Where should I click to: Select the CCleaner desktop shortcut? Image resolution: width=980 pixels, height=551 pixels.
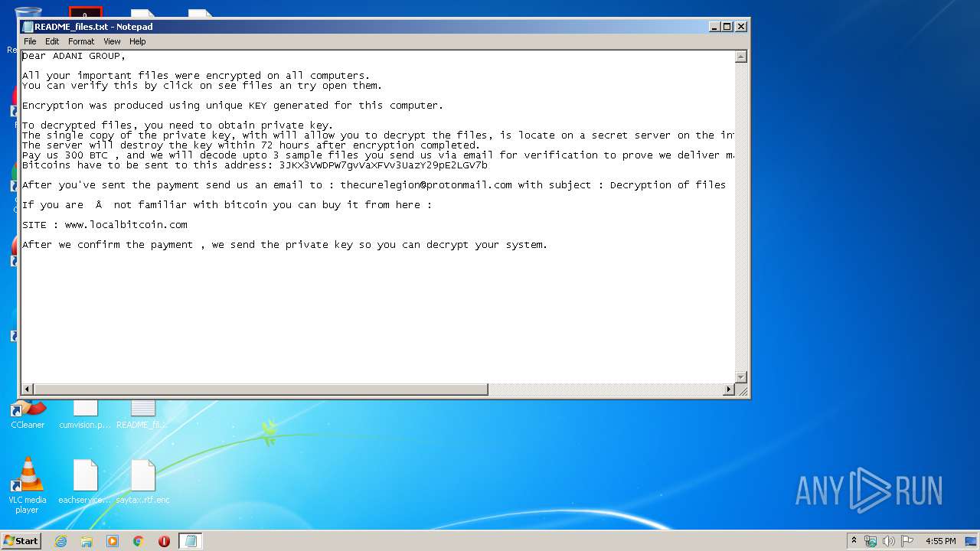pos(28,414)
